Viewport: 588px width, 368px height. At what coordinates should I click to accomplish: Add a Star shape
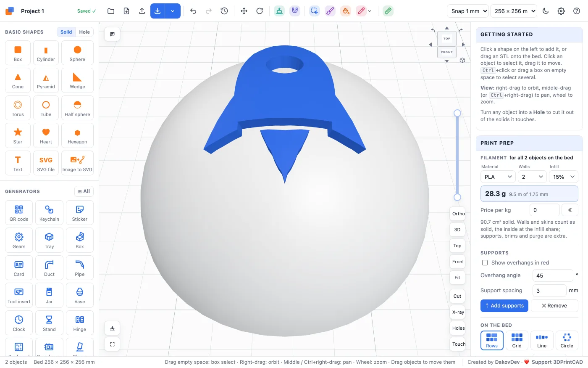point(18,135)
